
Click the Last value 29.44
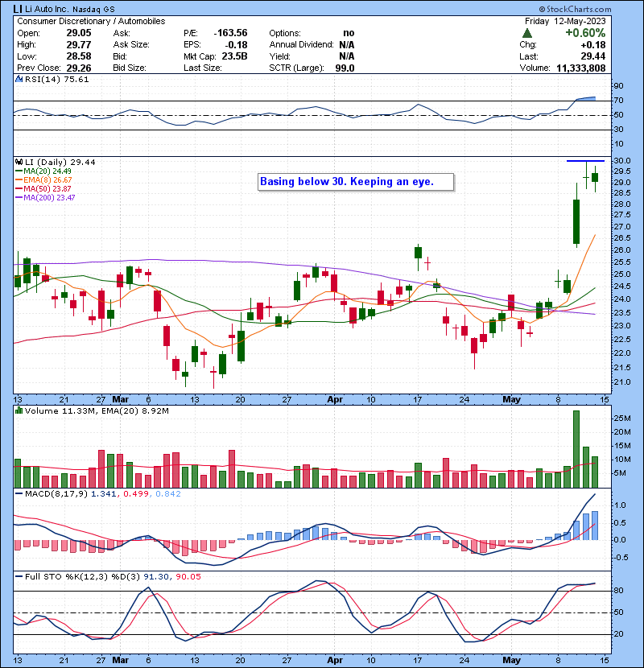593,56
